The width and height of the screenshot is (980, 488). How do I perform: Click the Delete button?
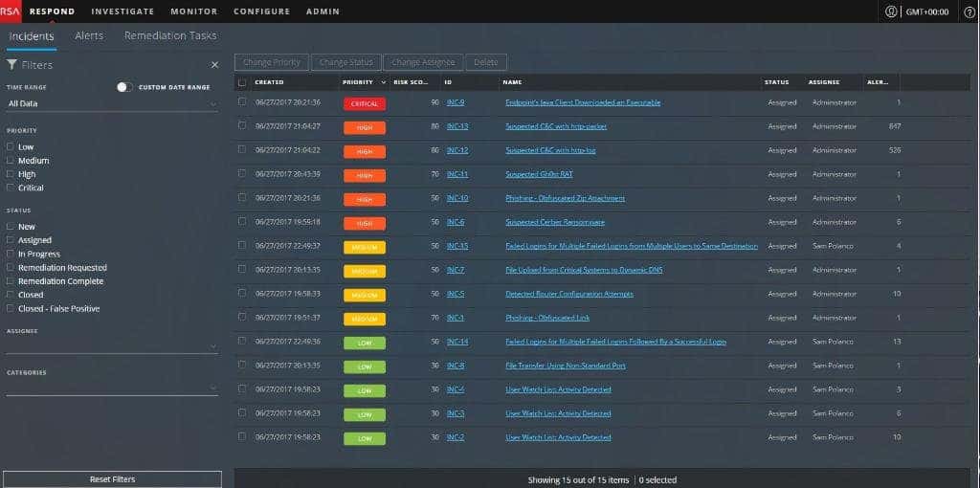[485, 62]
